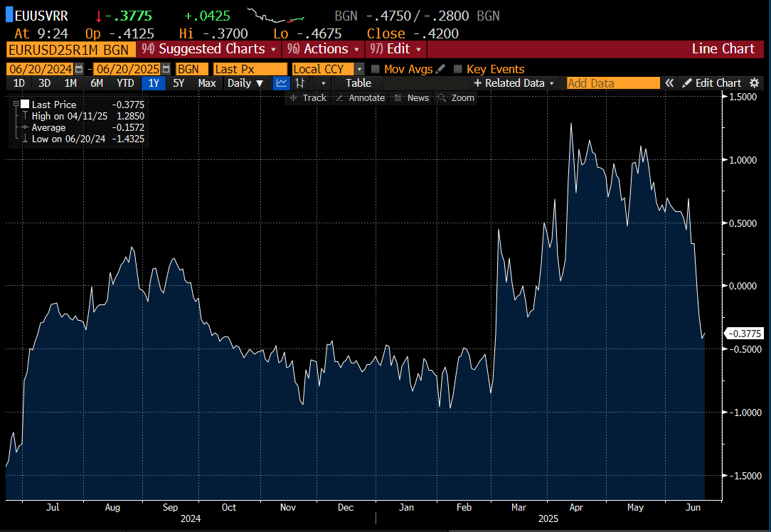Open the Daily frequency dropdown
The height and width of the screenshot is (532, 771).
(245, 83)
